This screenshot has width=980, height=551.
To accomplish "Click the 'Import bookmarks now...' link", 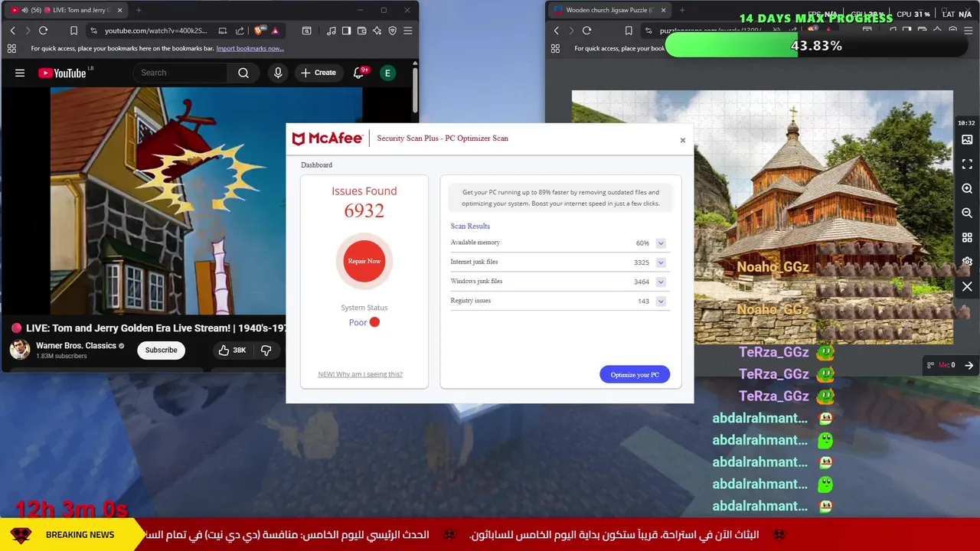I will click(x=250, y=48).
